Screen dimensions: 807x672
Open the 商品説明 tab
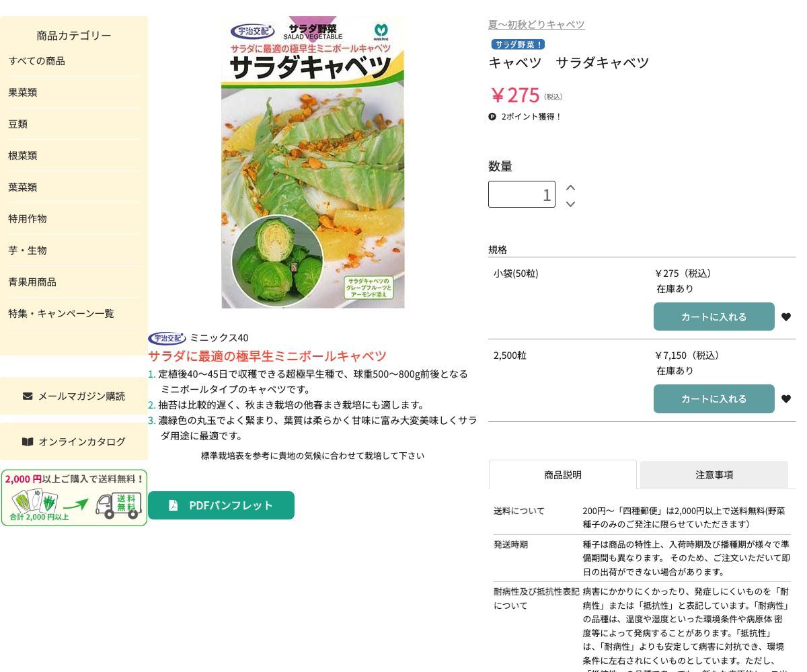tap(563, 474)
